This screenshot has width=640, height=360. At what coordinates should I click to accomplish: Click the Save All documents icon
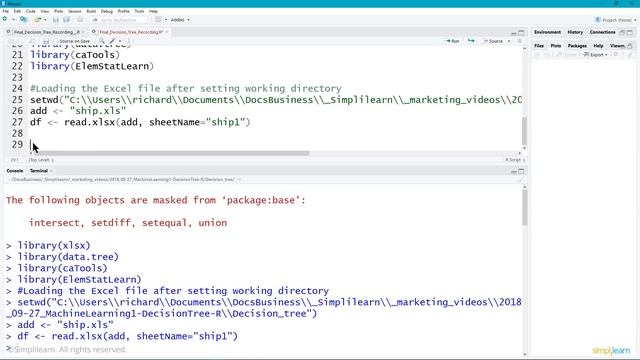tap(67, 20)
